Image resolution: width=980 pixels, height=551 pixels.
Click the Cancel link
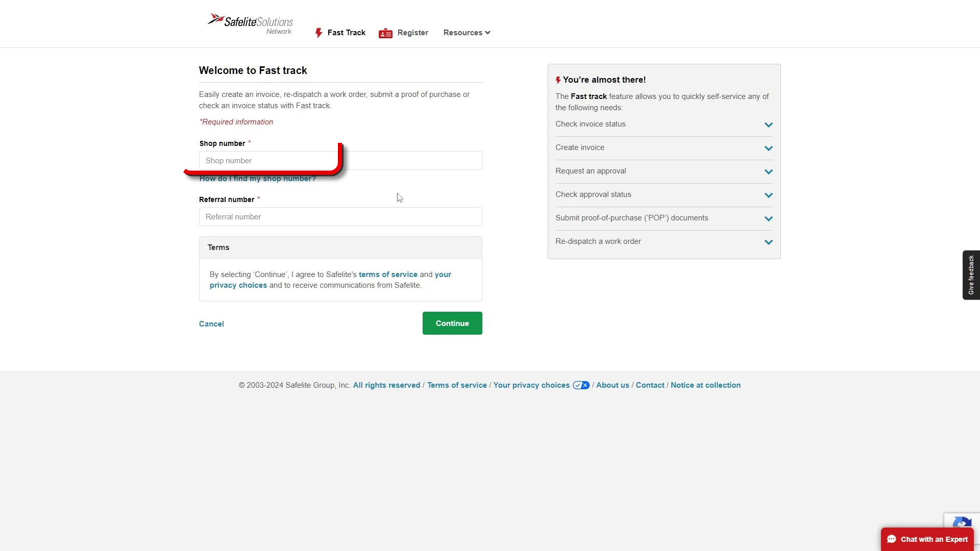point(211,324)
